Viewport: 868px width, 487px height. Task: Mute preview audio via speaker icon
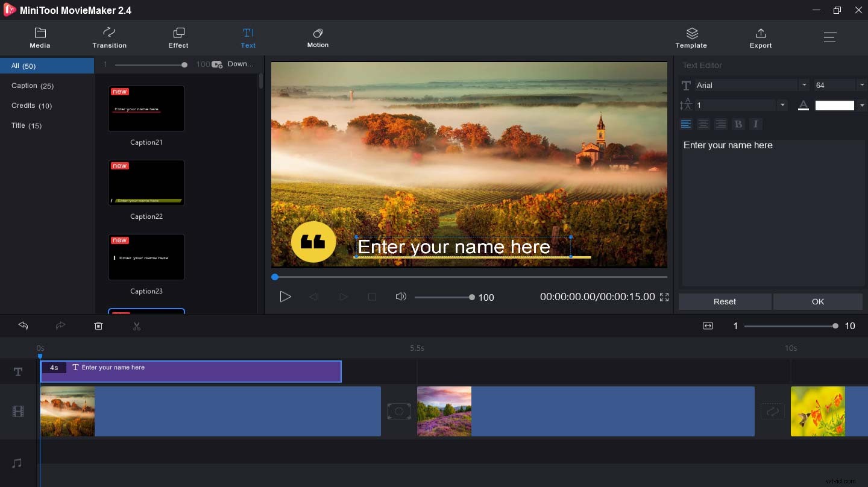point(401,297)
